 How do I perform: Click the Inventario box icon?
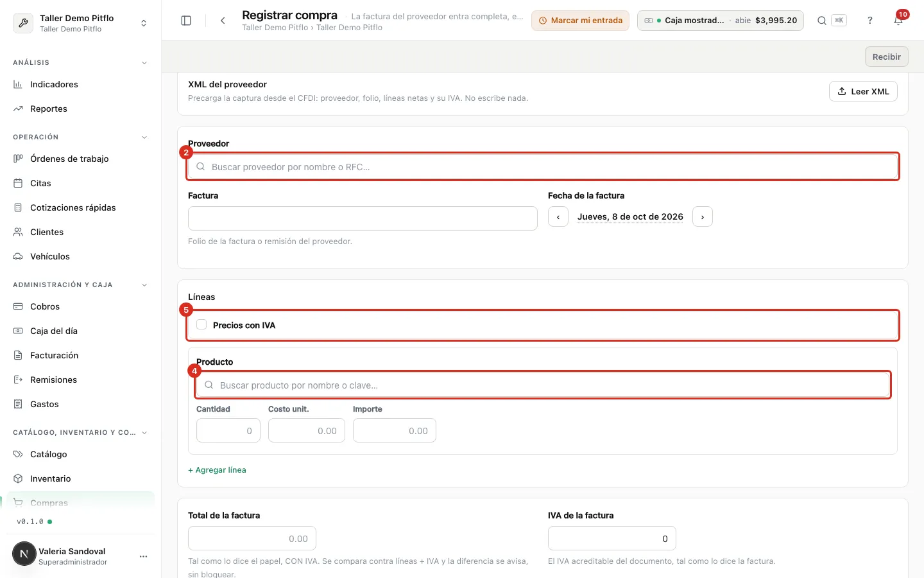tap(18, 478)
